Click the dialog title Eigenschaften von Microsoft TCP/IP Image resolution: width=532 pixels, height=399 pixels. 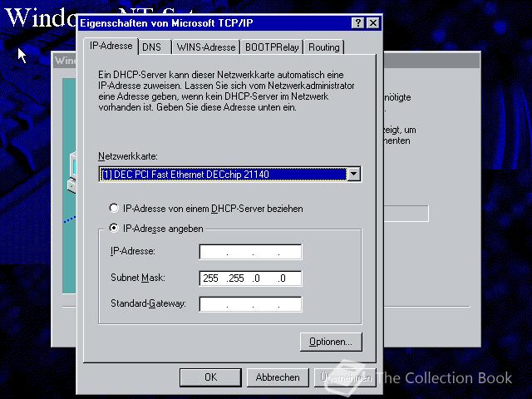click(166, 23)
